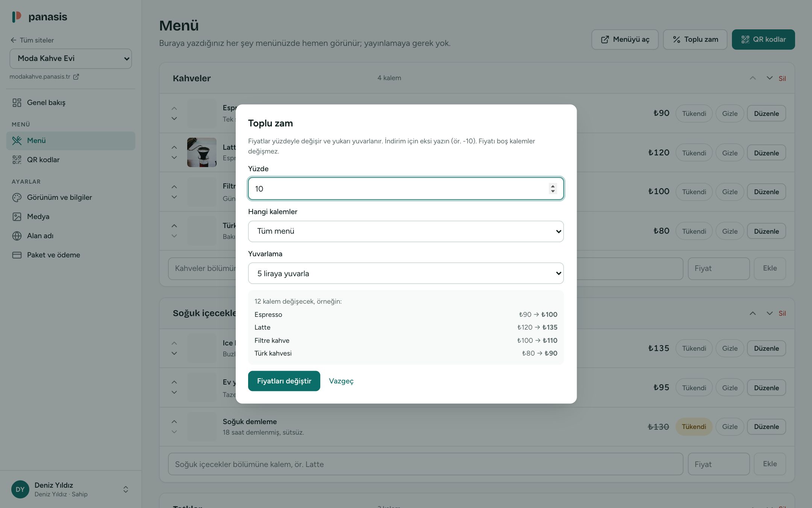
Task: Delete Kahveler section with Sil
Action: pyautogui.click(x=782, y=78)
